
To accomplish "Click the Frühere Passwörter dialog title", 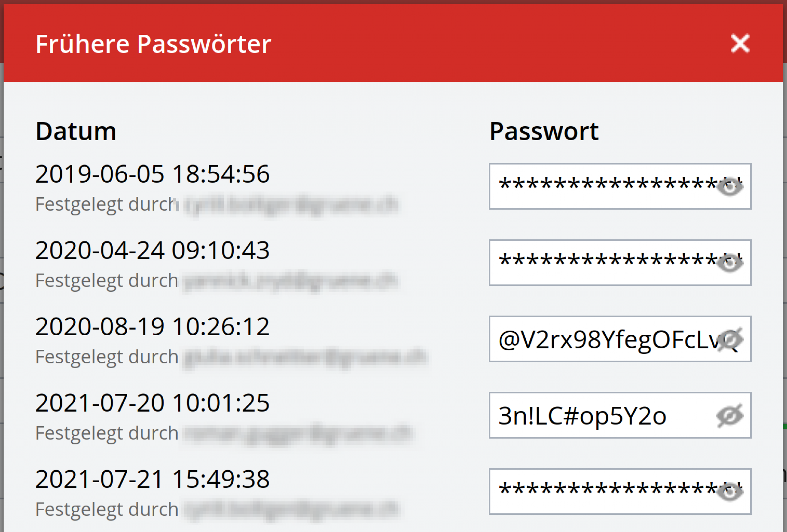I will click(153, 44).
